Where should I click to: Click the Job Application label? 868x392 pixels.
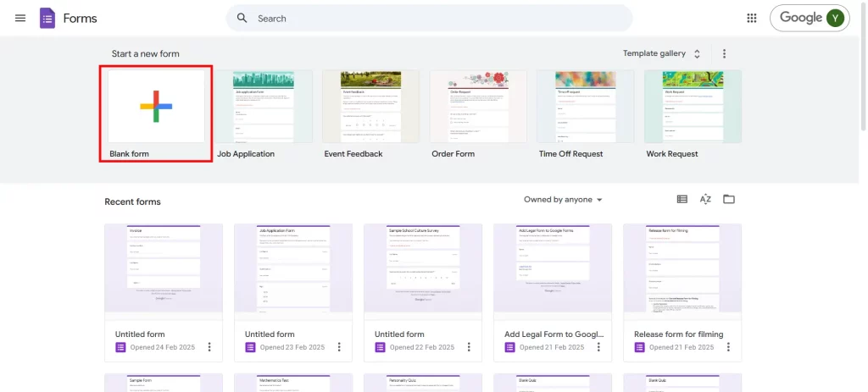[246, 154]
